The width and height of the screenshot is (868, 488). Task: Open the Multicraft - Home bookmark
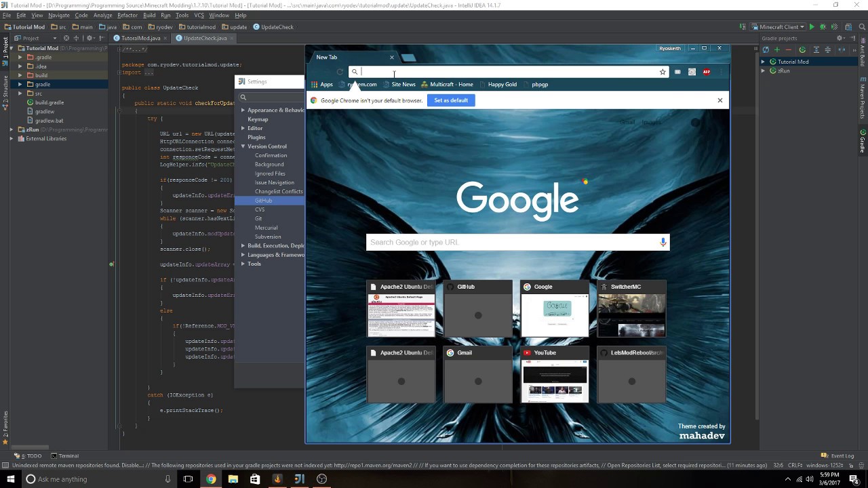click(447, 85)
